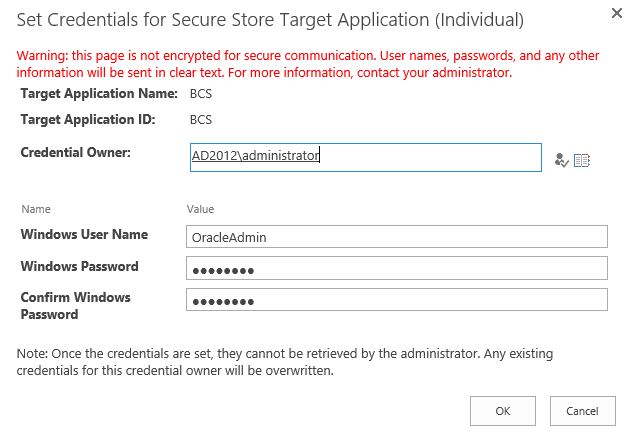
Task: Click the Value column header
Action: tap(201, 209)
